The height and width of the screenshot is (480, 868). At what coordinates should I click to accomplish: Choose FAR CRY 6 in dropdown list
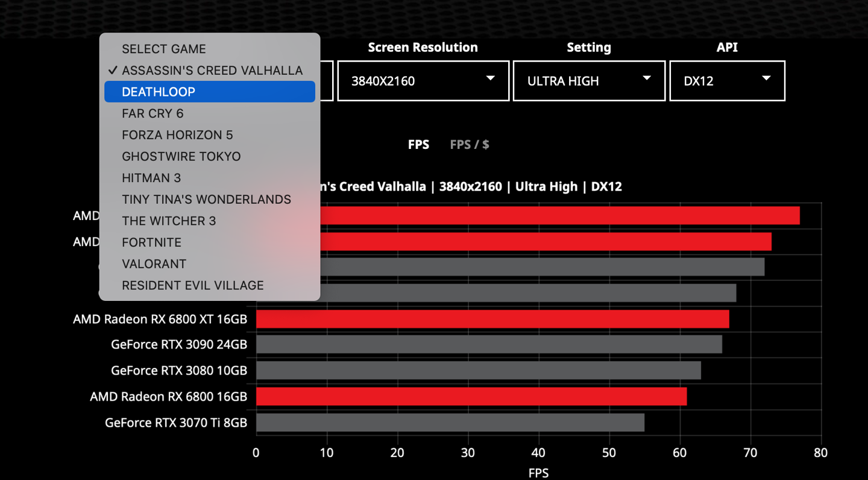[x=209, y=113]
